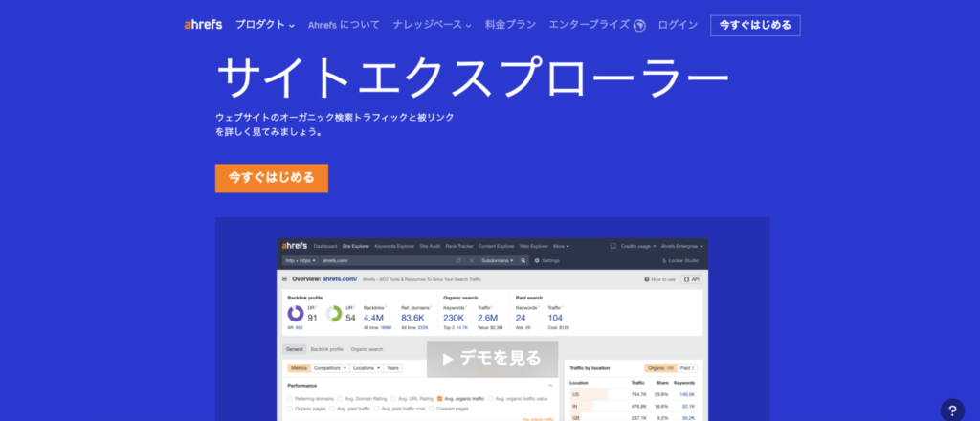Check Organic pages checkbox
Screen dimensions: 980x421
[x=290, y=409]
